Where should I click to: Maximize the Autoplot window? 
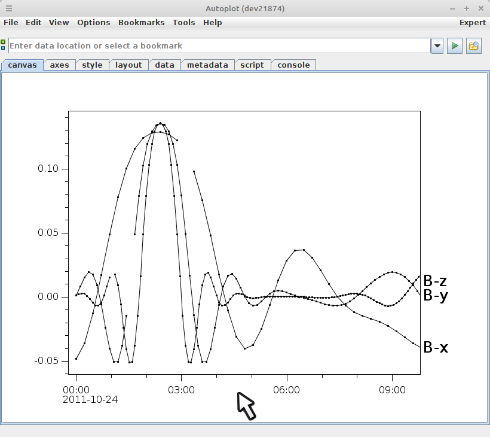(466, 8)
